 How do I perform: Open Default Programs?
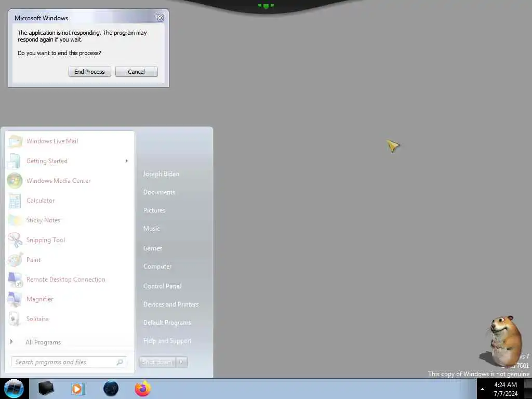click(x=167, y=323)
